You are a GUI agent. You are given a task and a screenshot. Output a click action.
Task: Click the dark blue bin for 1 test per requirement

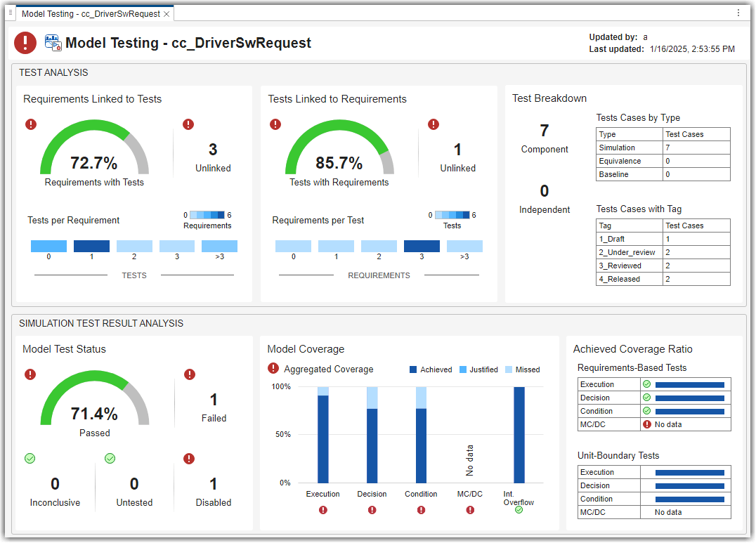[91, 246]
